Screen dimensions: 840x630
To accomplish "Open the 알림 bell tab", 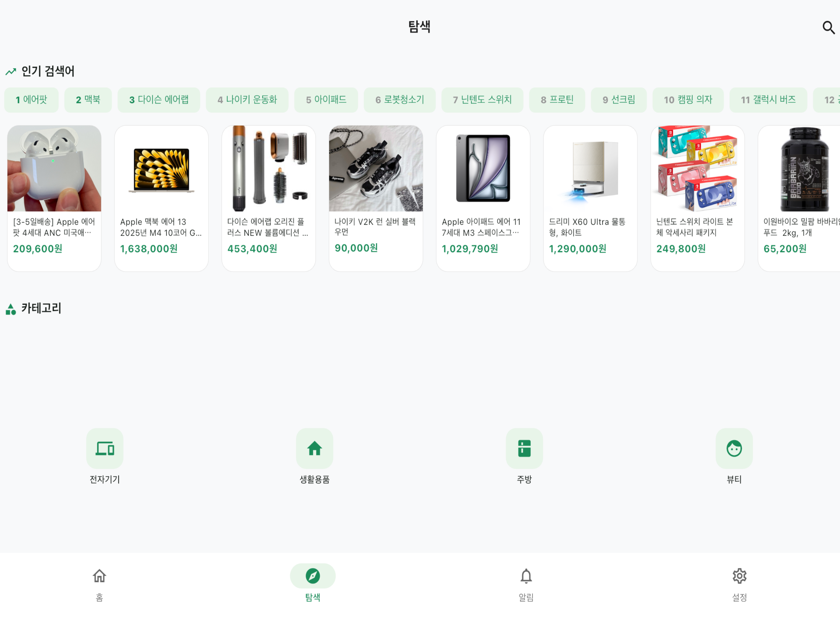I will 526,585.
